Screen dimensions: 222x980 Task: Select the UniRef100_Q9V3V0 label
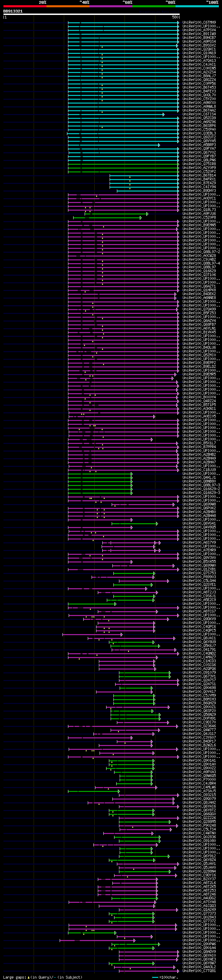click(199, 558)
